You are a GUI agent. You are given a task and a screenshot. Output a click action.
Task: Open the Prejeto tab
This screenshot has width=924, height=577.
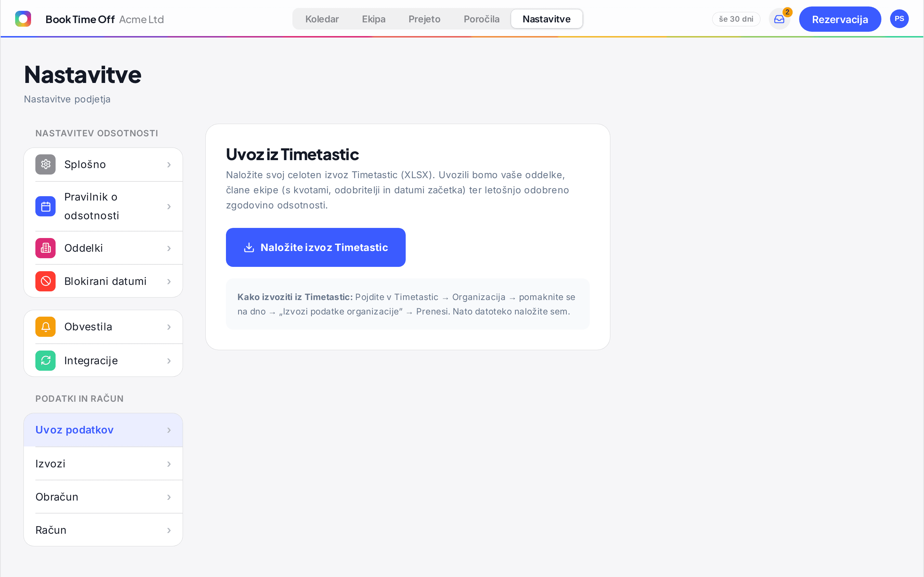(x=424, y=19)
